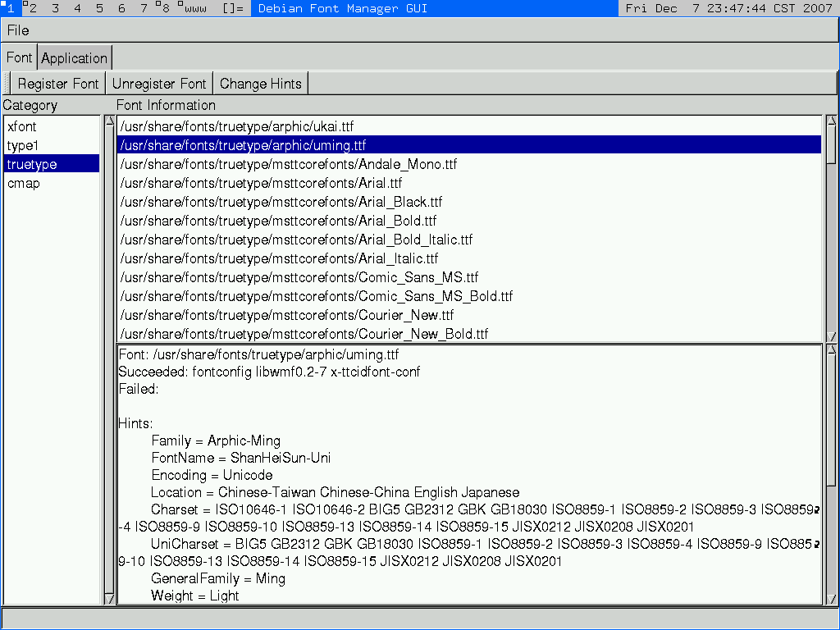This screenshot has height=630, width=840.
Task: Click the 'Failed:' line
Action: (x=139, y=389)
